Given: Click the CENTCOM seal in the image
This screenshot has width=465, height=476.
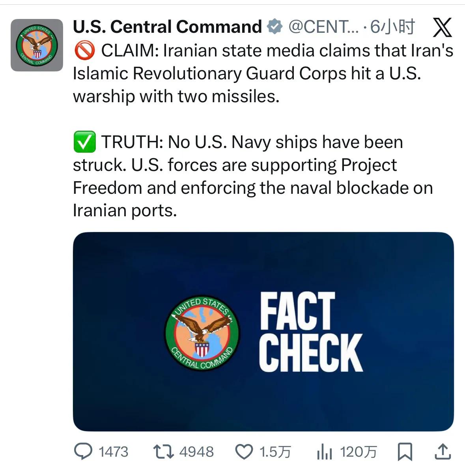Looking at the screenshot, I should [202, 333].
